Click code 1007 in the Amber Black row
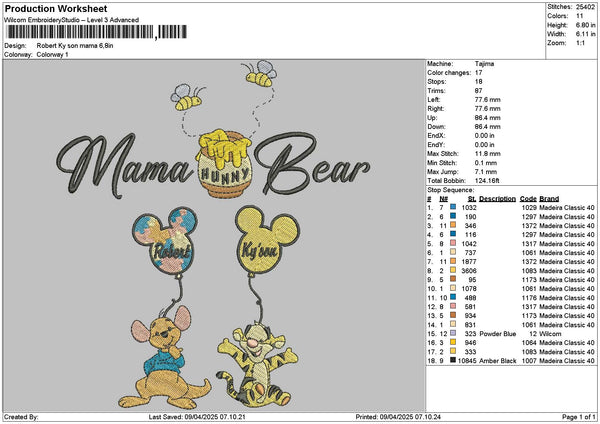Screen dimensions: 600x424 tap(529, 361)
